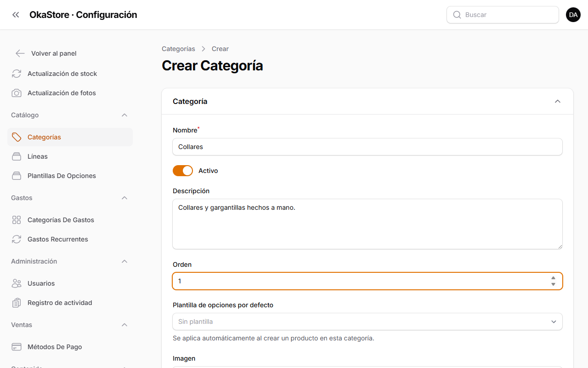Click the Plantillas De Opciones icon
Viewport: 588px width, 368px height.
coord(17,176)
